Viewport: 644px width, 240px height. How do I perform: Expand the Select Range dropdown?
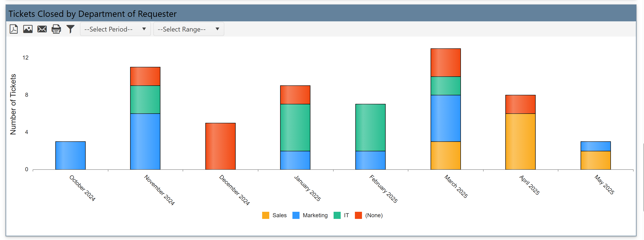[x=189, y=29]
